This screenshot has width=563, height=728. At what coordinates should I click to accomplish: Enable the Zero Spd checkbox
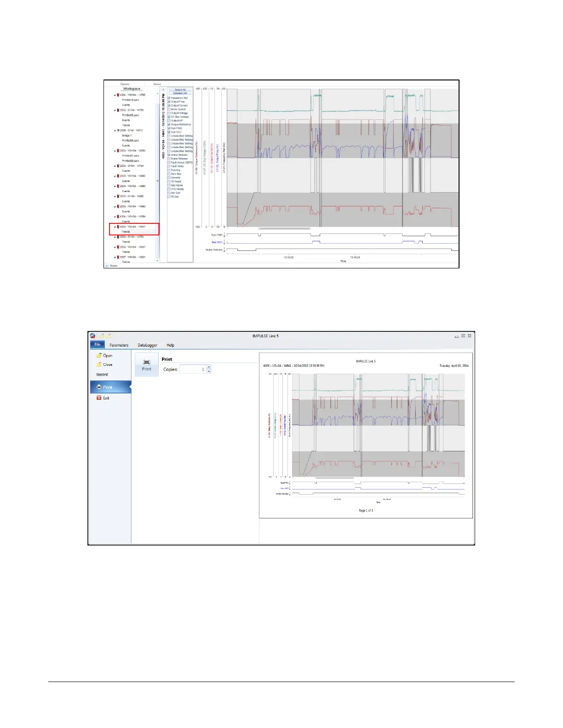click(169, 174)
